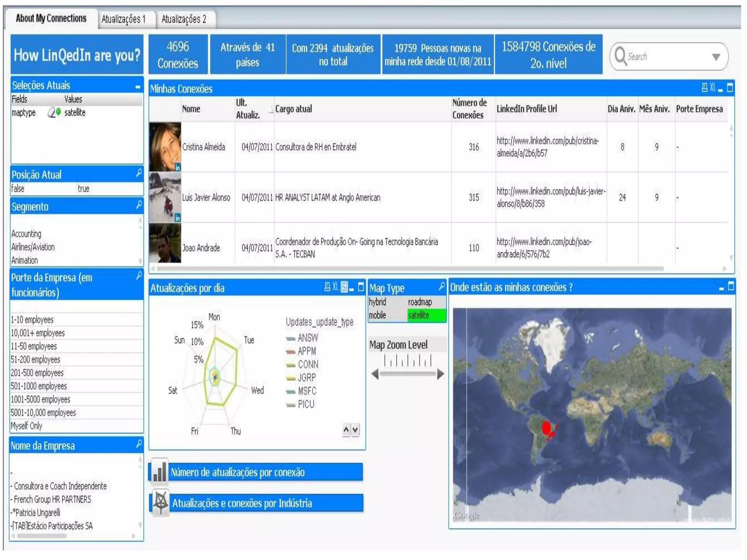Open the Atualizações 2 tab
The width and height of the screenshot is (747, 560).
(x=184, y=19)
